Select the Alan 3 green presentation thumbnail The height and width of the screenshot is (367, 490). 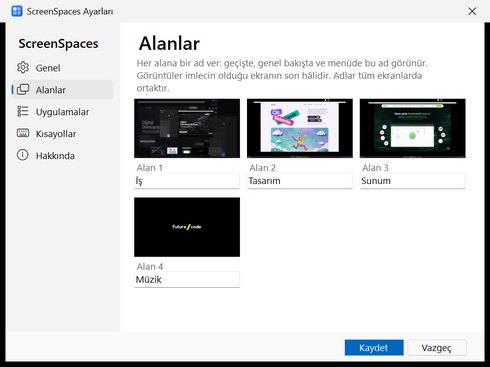(x=412, y=128)
